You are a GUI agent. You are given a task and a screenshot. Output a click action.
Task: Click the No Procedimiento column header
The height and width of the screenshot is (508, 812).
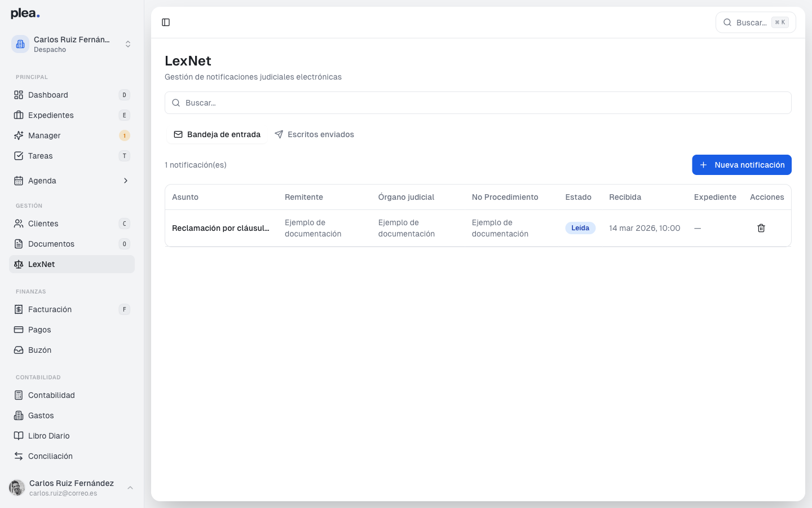505,197
